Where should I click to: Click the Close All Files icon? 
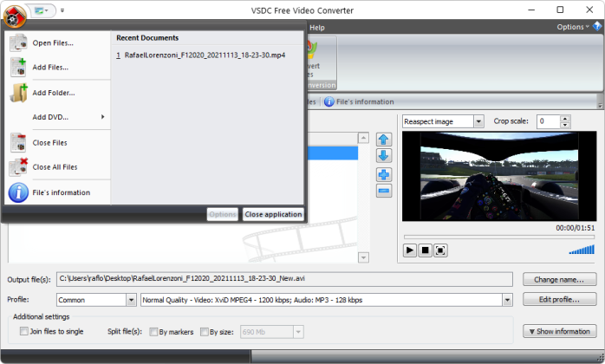[18, 166]
